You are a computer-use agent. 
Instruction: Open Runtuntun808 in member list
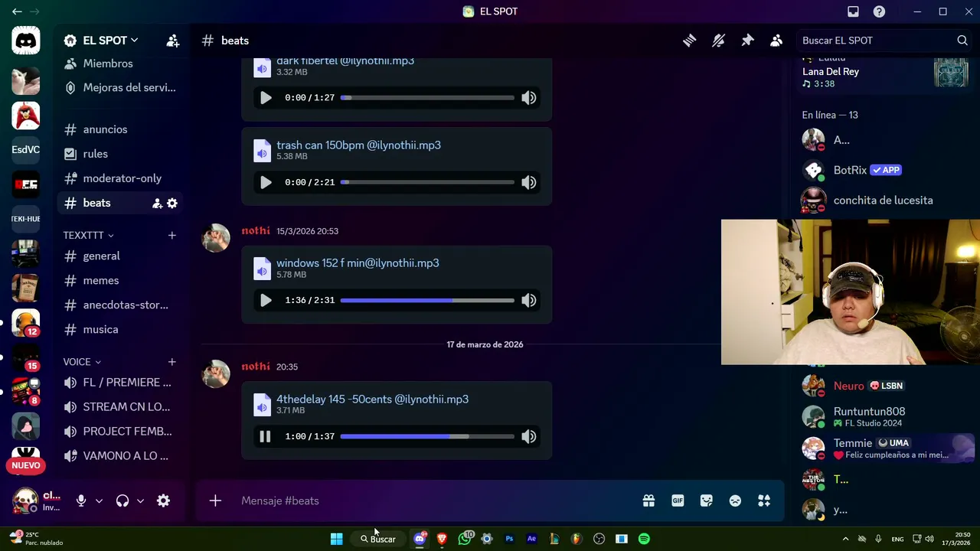tap(887, 416)
